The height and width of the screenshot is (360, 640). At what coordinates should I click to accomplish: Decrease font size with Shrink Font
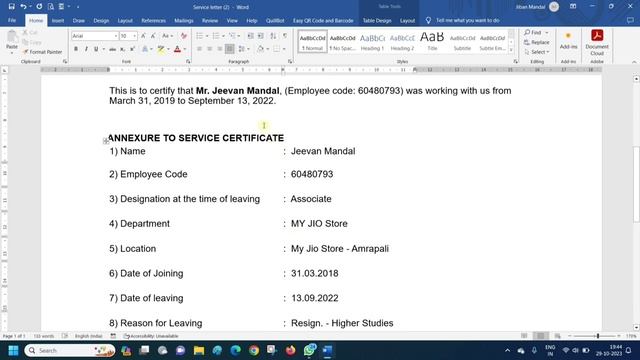coord(153,36)
